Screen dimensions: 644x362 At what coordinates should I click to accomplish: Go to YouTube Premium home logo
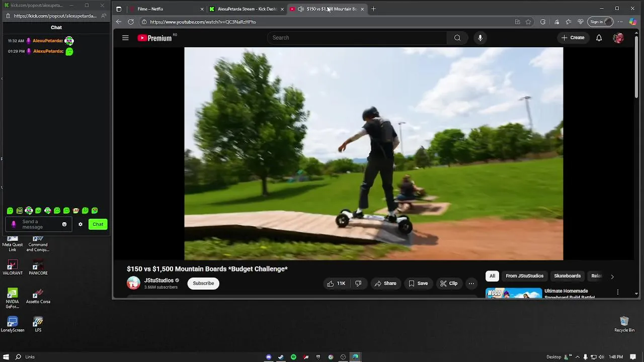[x=155, y=38]
